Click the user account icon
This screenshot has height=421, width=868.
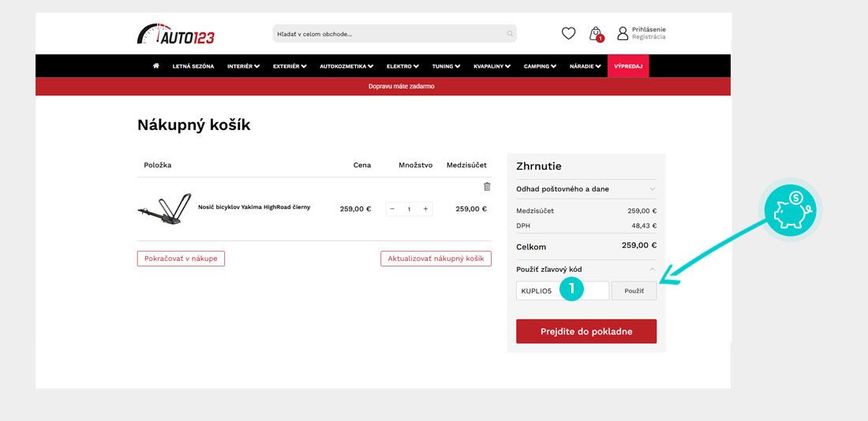[x=623, y=33]
